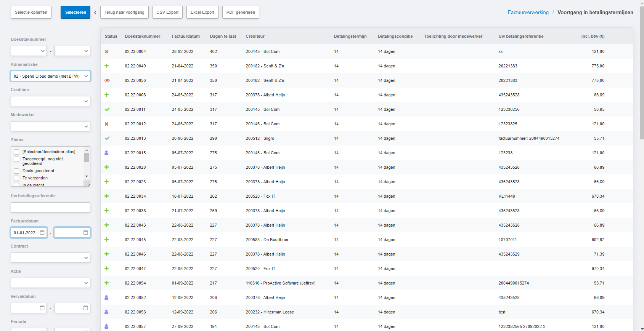Check 'Te verzenden' status option

click(16, 178)
